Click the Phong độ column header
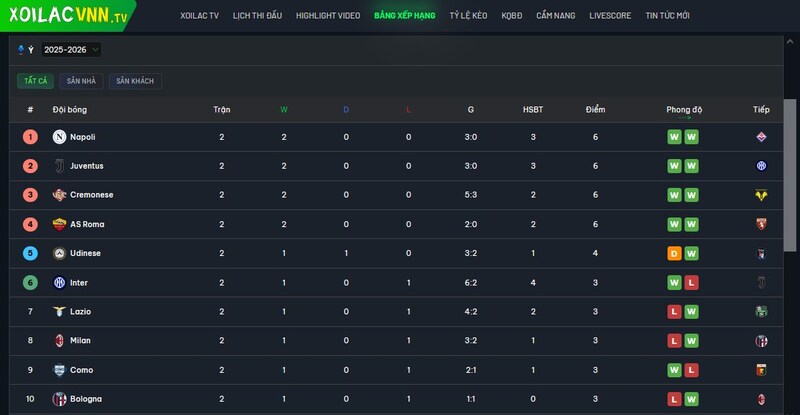The width and height of the screenshot is (800, 415). (684, 109)
